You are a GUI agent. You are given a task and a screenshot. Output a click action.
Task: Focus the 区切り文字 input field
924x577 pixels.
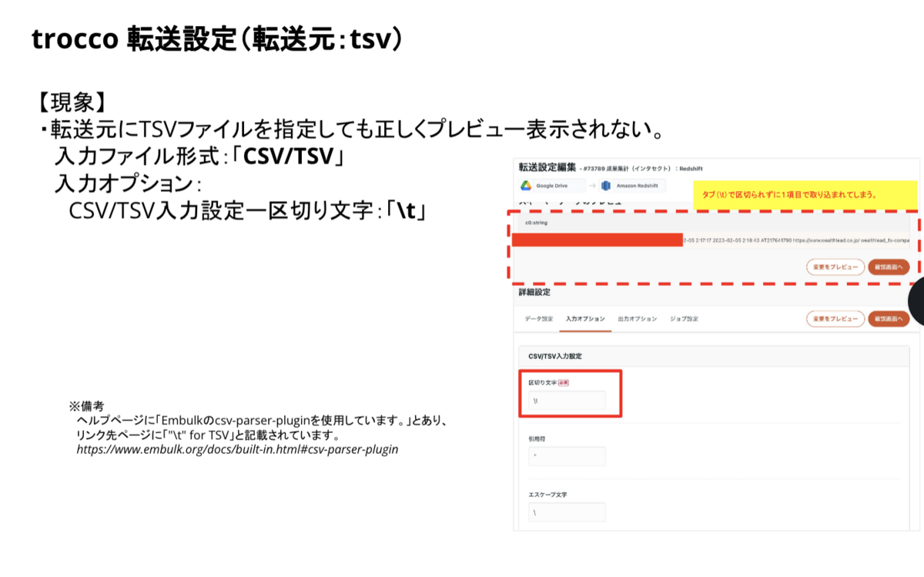point(567,401)
